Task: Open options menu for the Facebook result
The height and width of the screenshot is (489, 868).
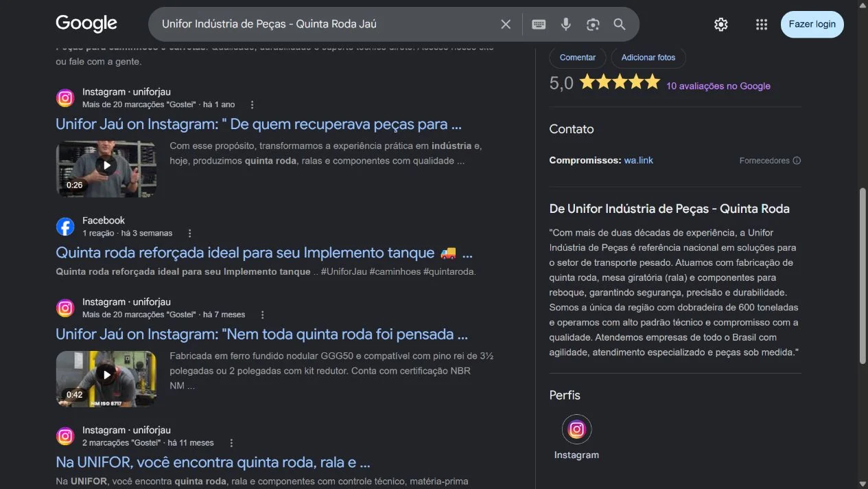Action: [x=189, y=233]
